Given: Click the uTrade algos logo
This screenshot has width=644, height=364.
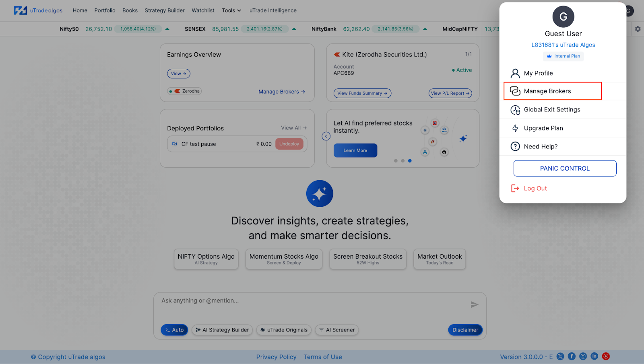Looking at the screenshot, I should point(38,10).
